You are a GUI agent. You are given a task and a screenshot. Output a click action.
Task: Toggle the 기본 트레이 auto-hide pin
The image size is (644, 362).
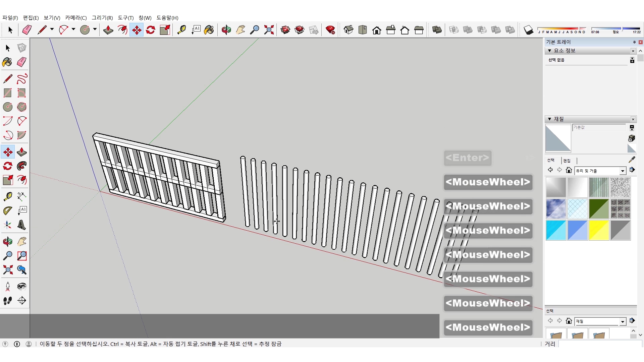634,42
